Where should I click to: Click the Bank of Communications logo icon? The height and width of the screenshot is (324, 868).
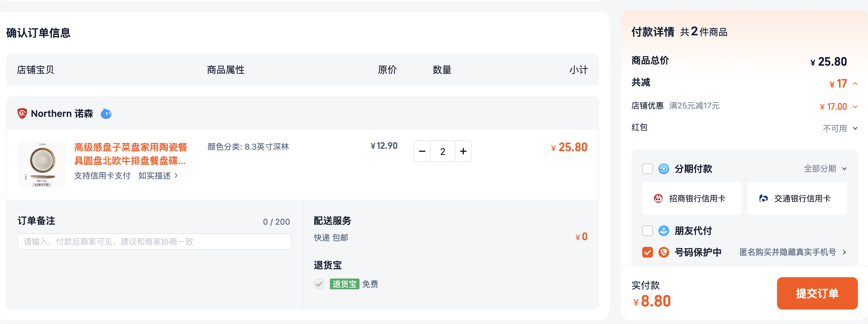pyautogui.click(x=763, y=198)
